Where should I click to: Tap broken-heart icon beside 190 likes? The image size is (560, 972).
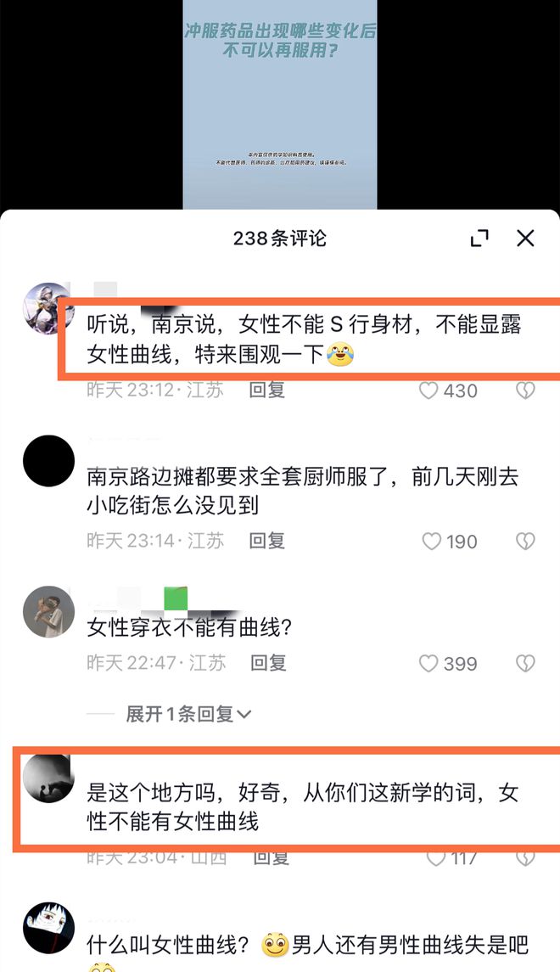(525, 541)
